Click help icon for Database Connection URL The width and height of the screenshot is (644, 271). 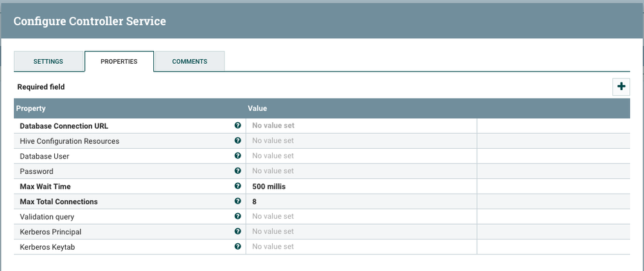pos(238,126)
